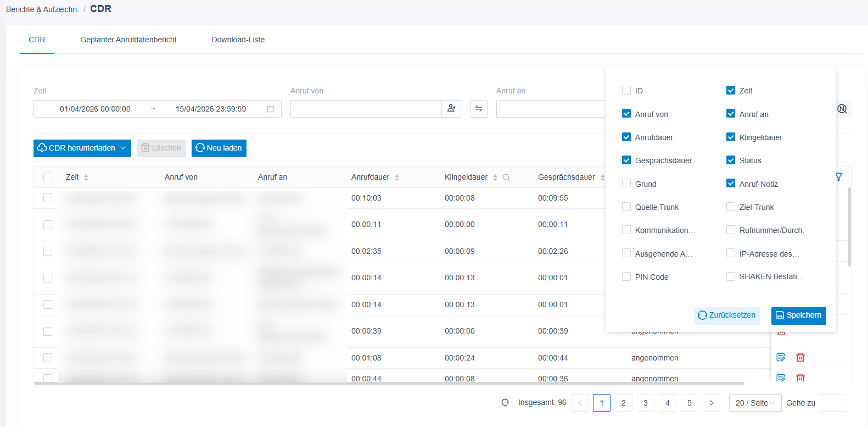
Task: Click the edit note icon in the 00:01:08 row
Action: point(781,357)
